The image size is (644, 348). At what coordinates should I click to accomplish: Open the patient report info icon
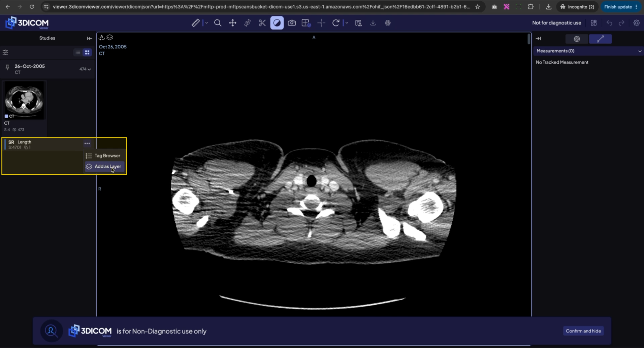point(358,23)
